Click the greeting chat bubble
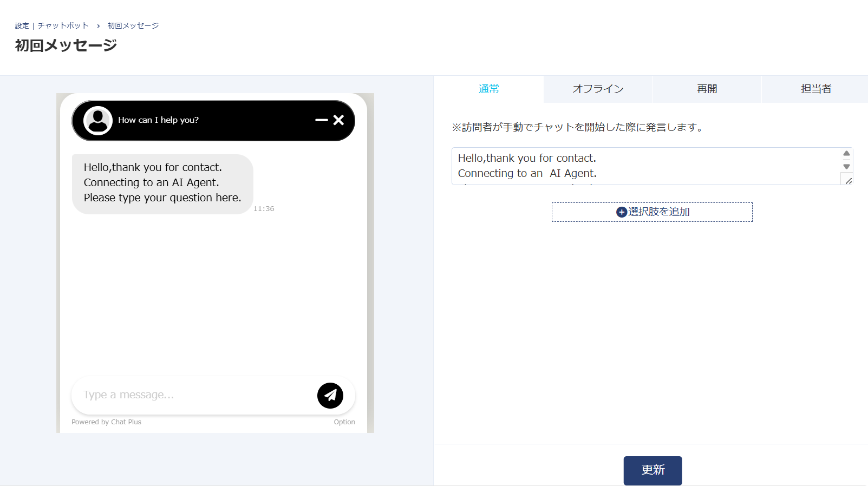868x486 pixels. point(162,184)
